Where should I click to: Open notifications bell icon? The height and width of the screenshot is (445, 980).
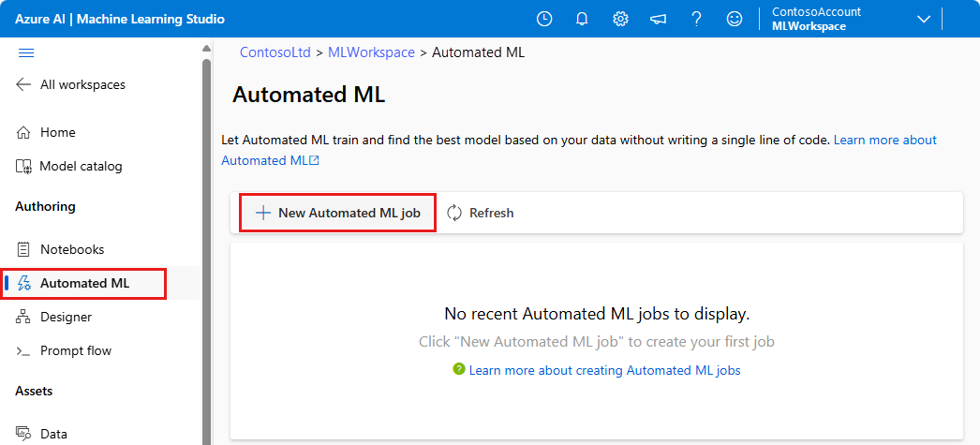pos(582,20)
